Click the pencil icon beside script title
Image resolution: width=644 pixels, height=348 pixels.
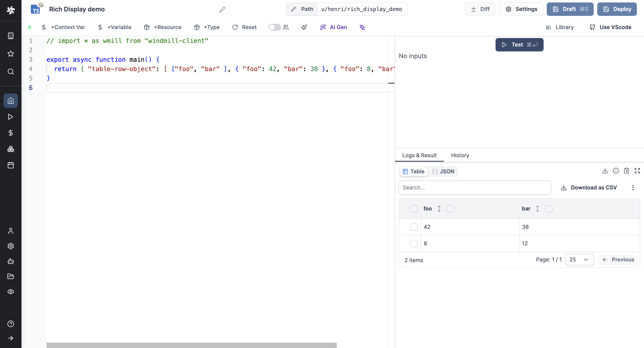(222, 9)
